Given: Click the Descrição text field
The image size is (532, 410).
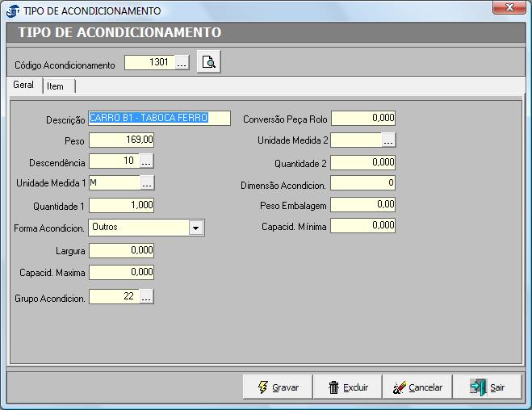Looking at the screenshot, I should coord(160,119).
